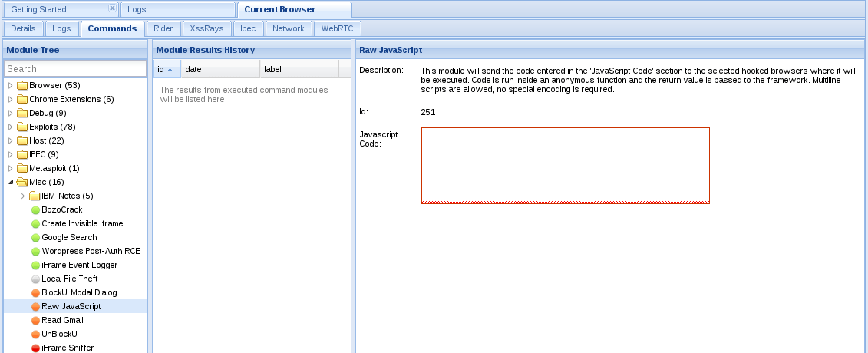This screenshot has width=868, height=353.
Task: Click the green icon for iFrame Event Logger
Action: tap(35, 266)
